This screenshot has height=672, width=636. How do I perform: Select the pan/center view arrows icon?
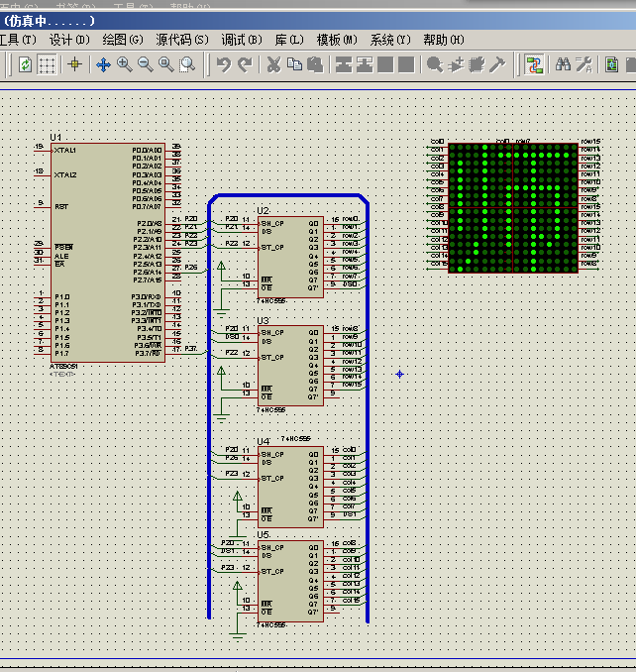(103, 65)
